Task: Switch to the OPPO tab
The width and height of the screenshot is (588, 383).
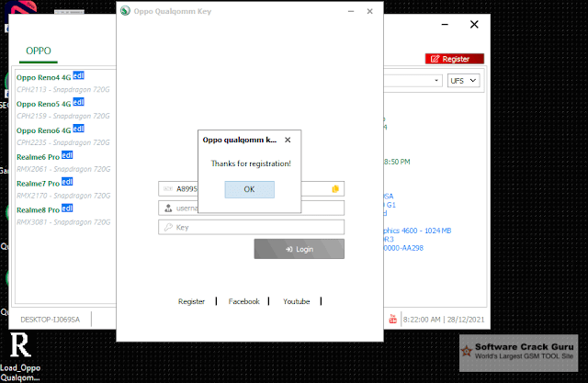Action: click(x=39, y=51)
